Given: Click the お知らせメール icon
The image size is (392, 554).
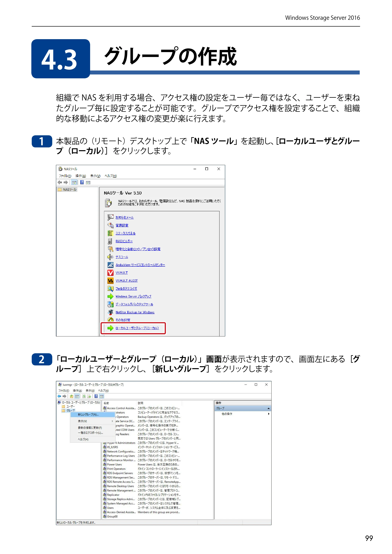Looking at the screenshot, I should (110, 217).
